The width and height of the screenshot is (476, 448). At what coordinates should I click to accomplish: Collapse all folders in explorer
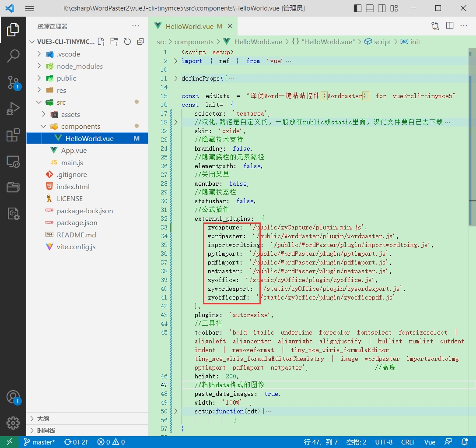pyautogui.click(x=140, y=42)
